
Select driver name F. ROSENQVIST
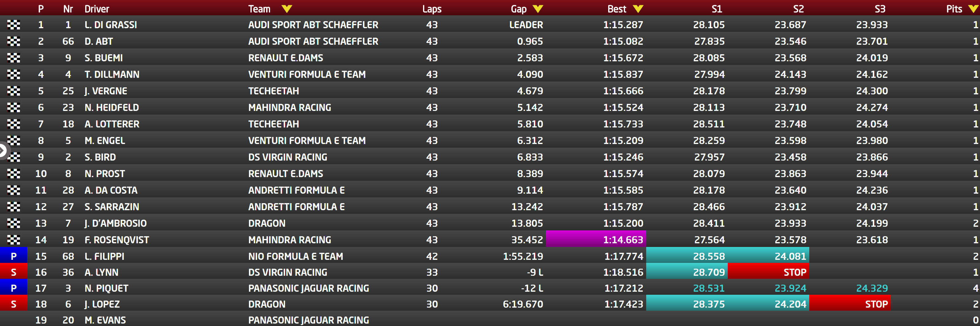pos(117,240)
